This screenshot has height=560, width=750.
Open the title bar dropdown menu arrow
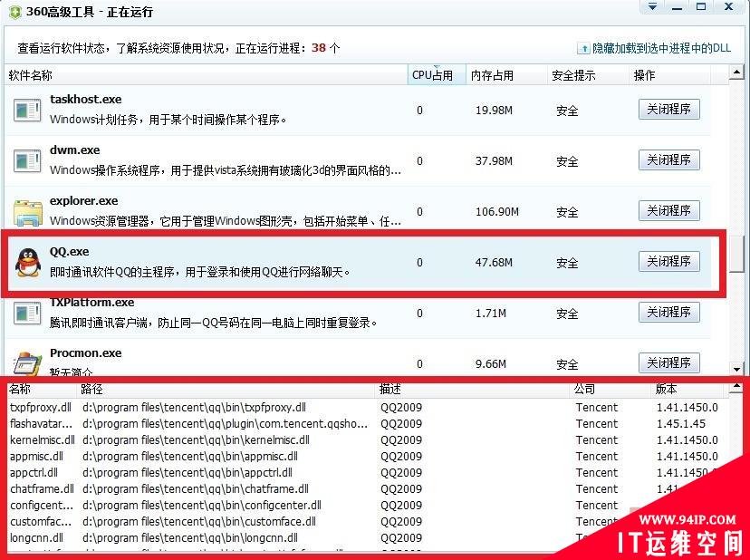[652, 6]
